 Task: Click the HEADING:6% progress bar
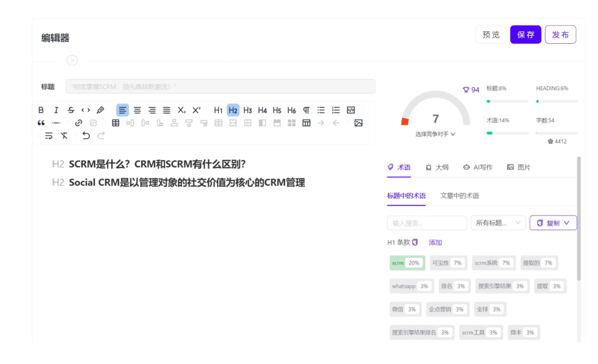point(557,102)
